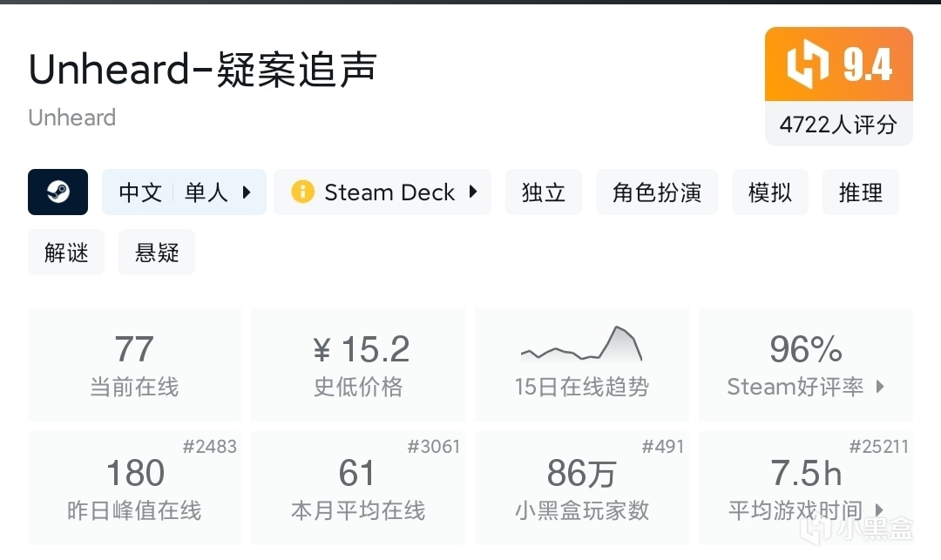941x560 pixels.
Task: Open the 史低价格 ¥15.2 card
Action: click(358, 364)
